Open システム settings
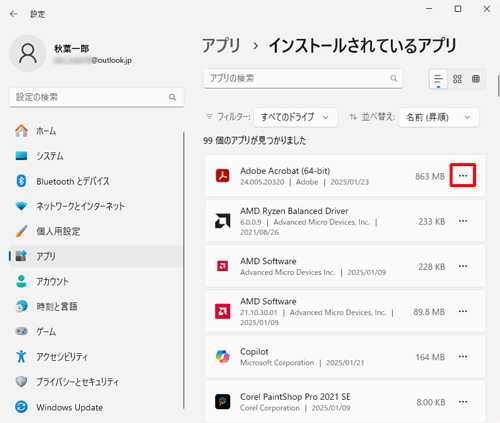500x423 pixels. coord(96,156)
